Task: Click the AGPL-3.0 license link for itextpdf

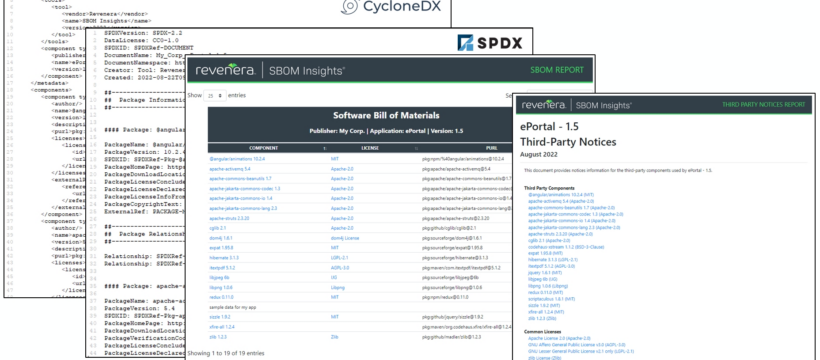Action: coord(340,267)
